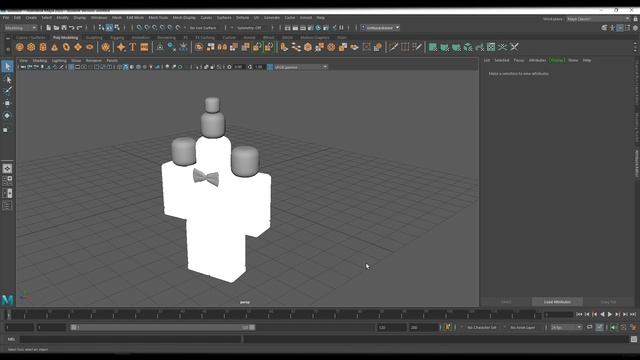Click the Multi-Cut knife shelf icon

tap(393, 47)
